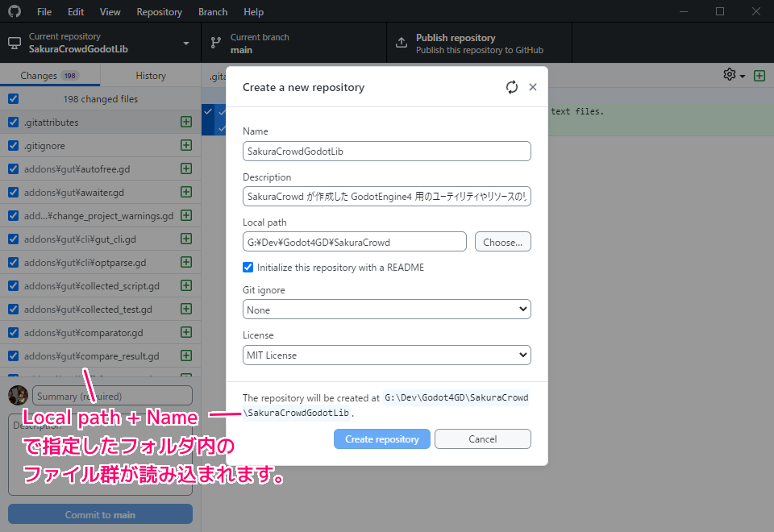Viewport: 774px width, 532px height.
Task: Open the License dropdown showing MIT License
Action: pos(386,355)
